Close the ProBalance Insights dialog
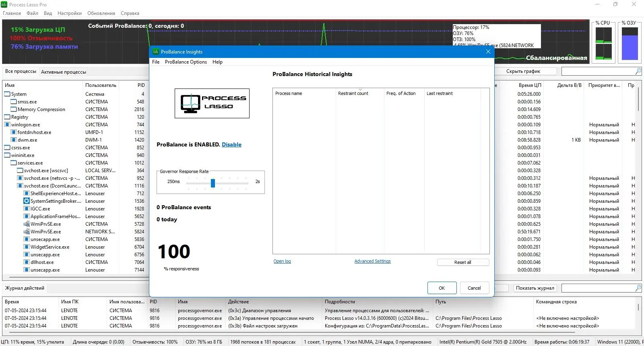Viewport: 644px width, 346px height. [x=488, y=51]
